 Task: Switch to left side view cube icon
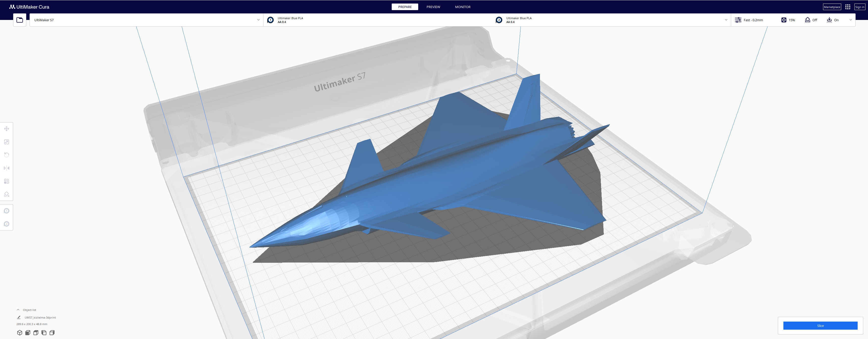click(x=44, y=333)
